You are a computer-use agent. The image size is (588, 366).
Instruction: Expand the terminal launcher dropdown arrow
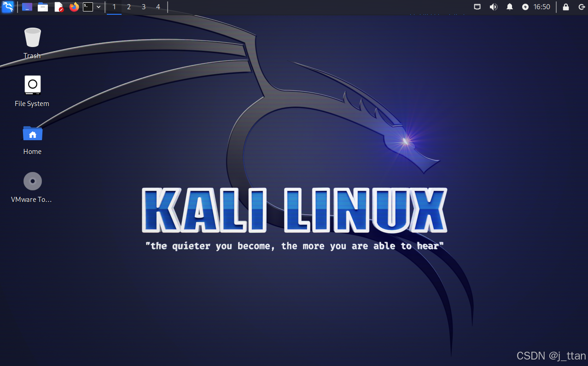tap(99, 7)
